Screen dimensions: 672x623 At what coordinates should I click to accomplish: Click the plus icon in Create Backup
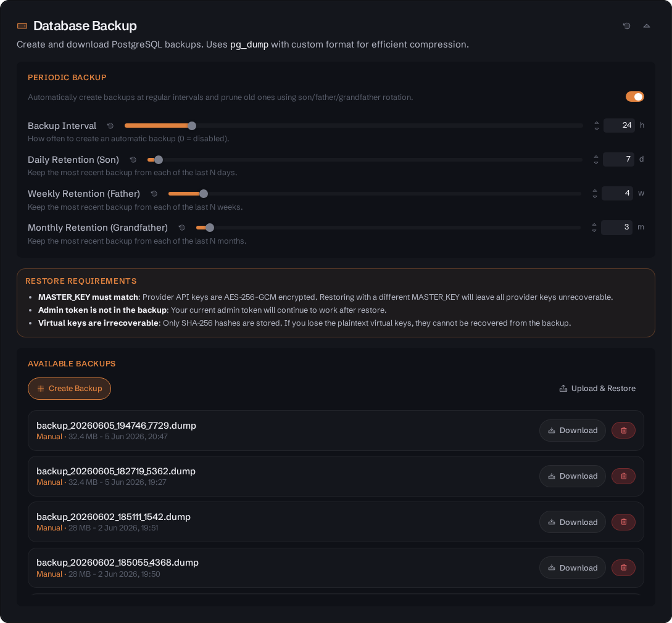click(41, 389)
